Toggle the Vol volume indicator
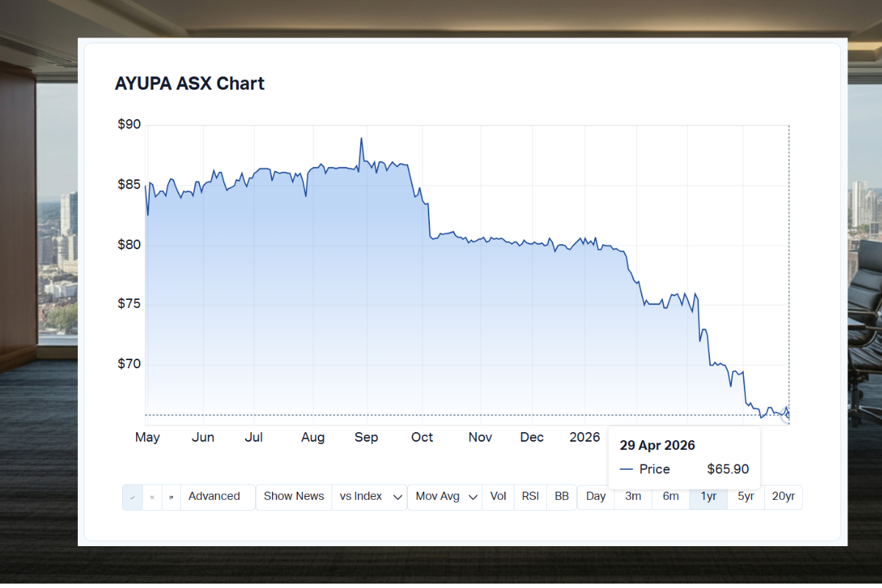 [x=498, y=497]
